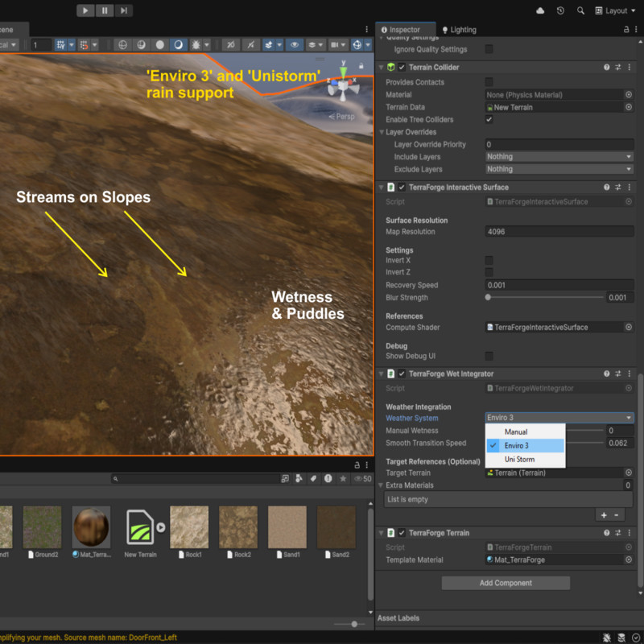This screenshot has width=644, height=644.
Task: Click the Pause button in top toolbar
Action: tap(105, 10)
